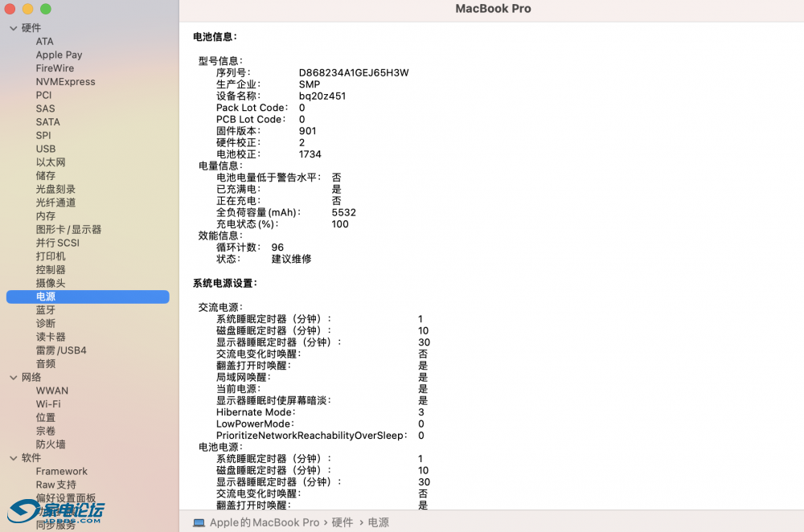Select 打印机 in the sidebar

click(x=51, y=256)
